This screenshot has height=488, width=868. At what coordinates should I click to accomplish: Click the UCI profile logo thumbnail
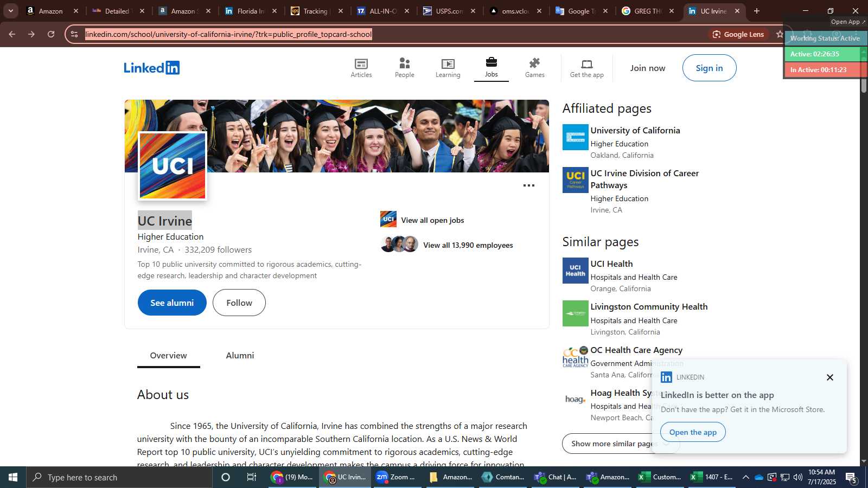tap(173, 166)
